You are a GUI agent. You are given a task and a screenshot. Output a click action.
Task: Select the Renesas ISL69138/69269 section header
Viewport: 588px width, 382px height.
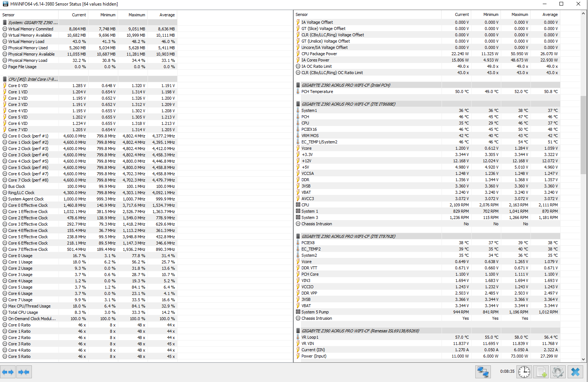(x=427, y=331)
